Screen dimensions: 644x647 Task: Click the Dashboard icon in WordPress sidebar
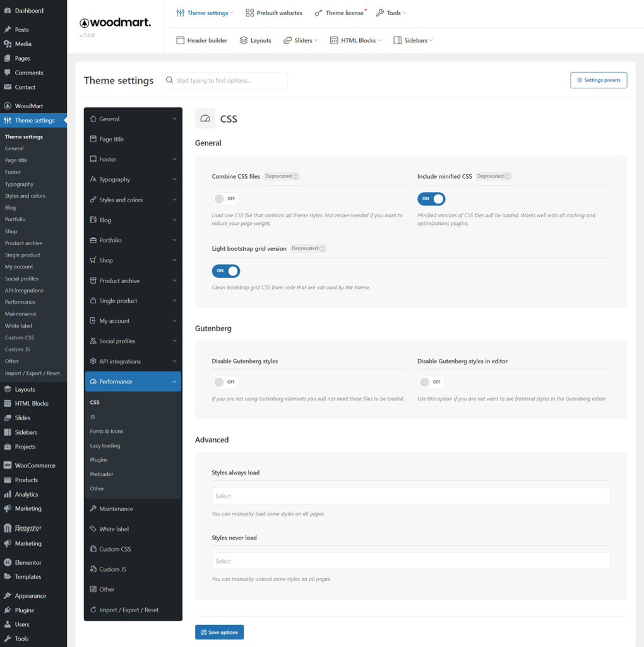point(8,11)
